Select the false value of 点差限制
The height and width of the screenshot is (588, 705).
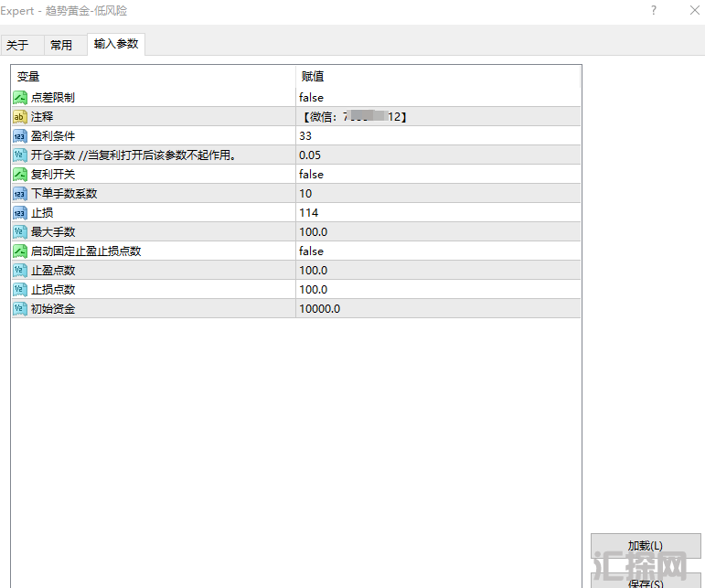pyautogui.click(x=312, y=98)
